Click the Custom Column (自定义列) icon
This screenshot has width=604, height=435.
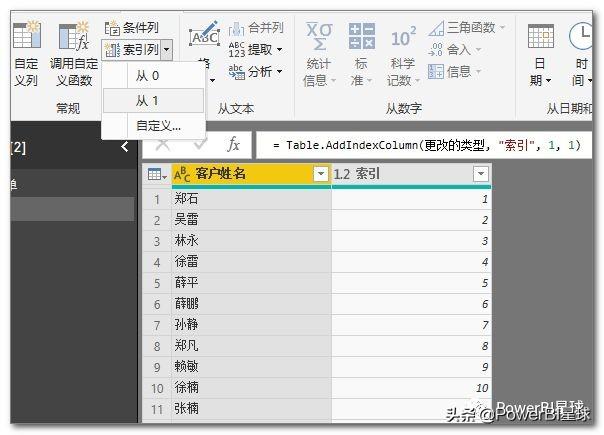coord(26,35)
